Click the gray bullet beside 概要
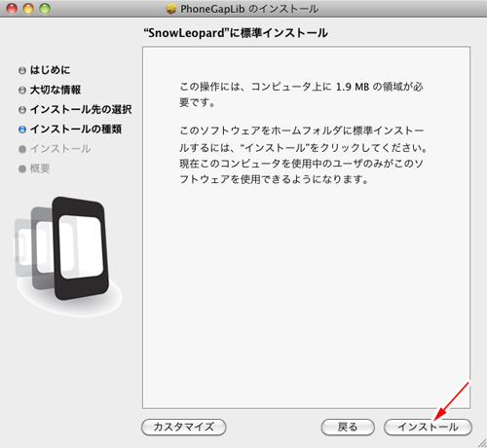 [x=22, y=168]
